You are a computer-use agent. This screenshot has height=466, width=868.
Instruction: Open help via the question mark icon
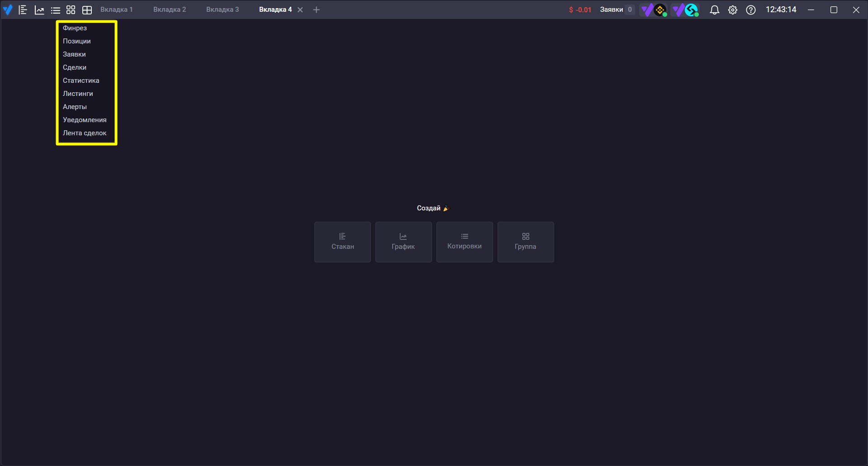(751, 10)
